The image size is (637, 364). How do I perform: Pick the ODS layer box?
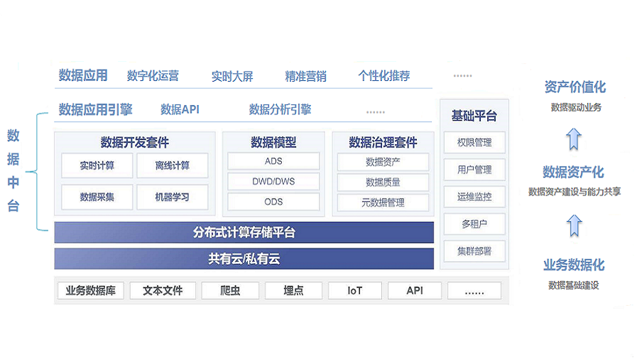[x=273, y=202]
